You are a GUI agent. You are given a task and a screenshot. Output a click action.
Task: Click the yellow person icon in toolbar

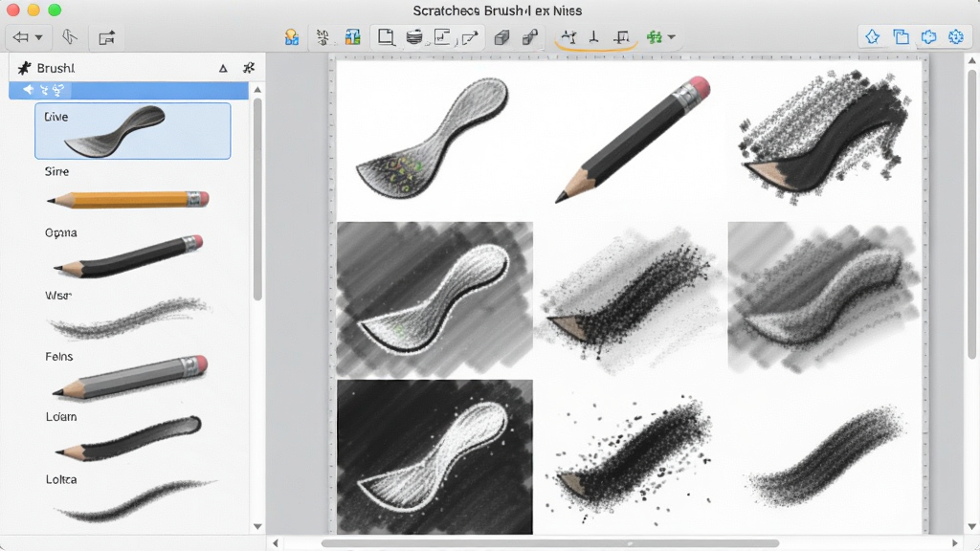tap(291, 37)
